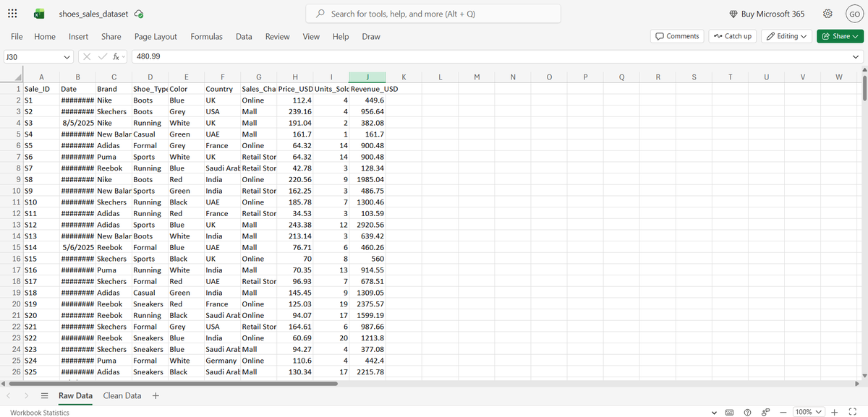The height and width of the screenshot is (417, 868).
Task: Click the previous sheet arrow
Action: point(9,395)
